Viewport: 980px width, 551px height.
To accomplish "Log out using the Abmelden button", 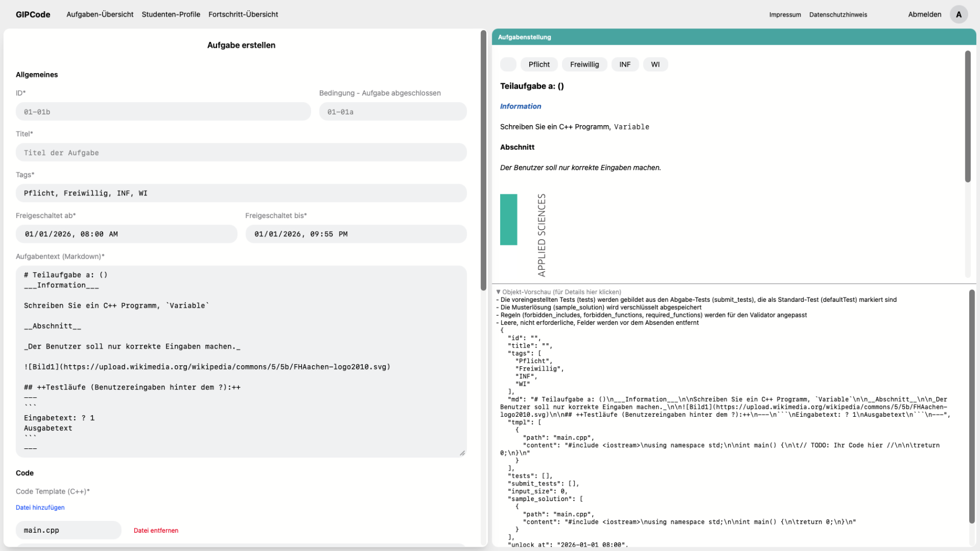I will tap(925, 15).
